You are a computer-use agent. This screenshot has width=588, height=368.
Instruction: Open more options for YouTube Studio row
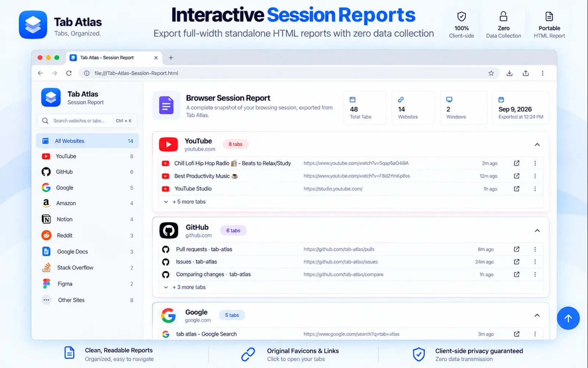pos(535,189)
